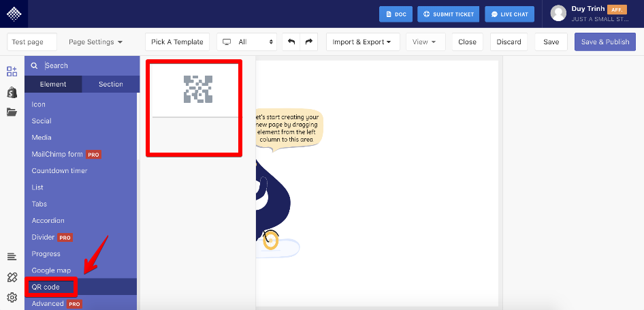Click the AFF. badge

617,10
